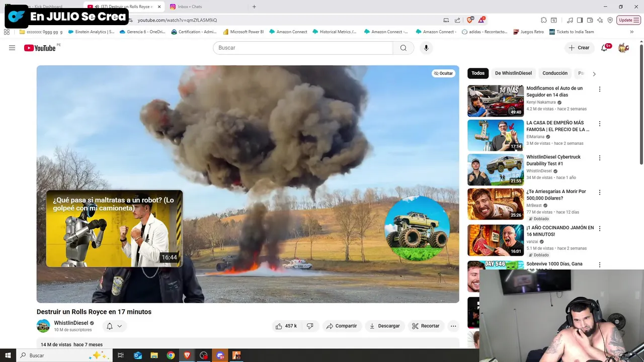
Task: Click the YouTube Buscar search field
Action: point(303,48)
